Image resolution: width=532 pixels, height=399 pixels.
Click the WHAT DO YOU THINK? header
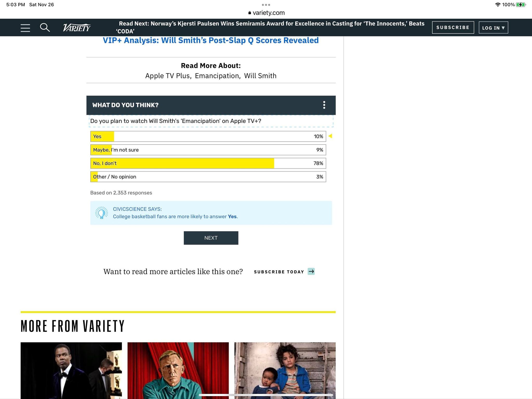[x=125, y=105]
